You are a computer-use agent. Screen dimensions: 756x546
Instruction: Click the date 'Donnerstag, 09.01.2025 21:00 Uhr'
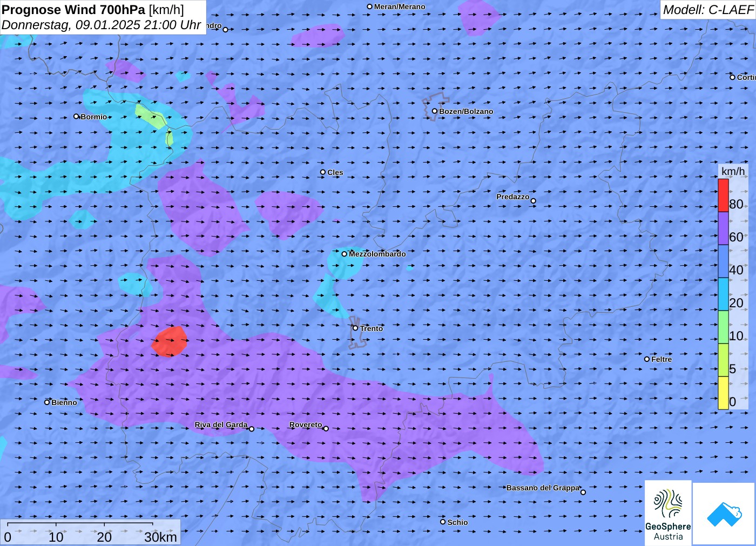[101, 25]
